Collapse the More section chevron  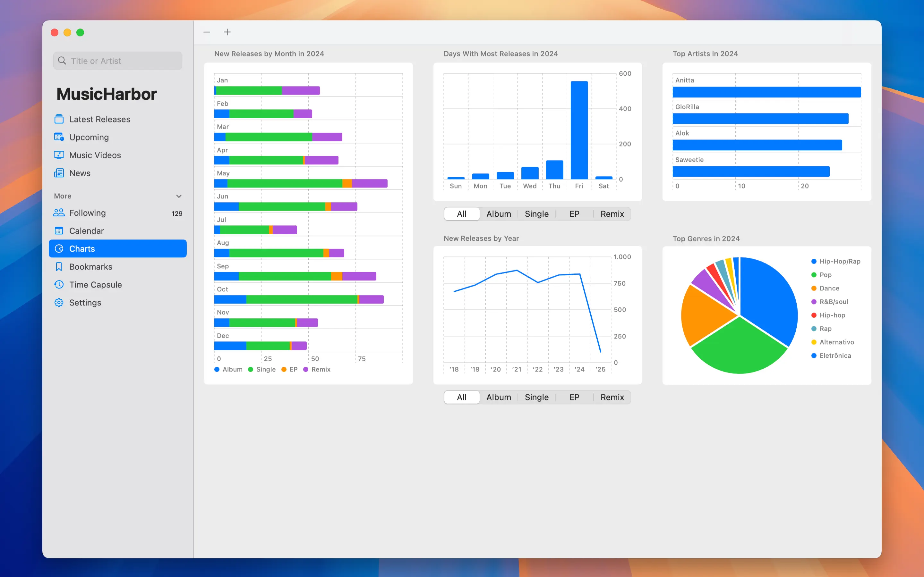179,196
